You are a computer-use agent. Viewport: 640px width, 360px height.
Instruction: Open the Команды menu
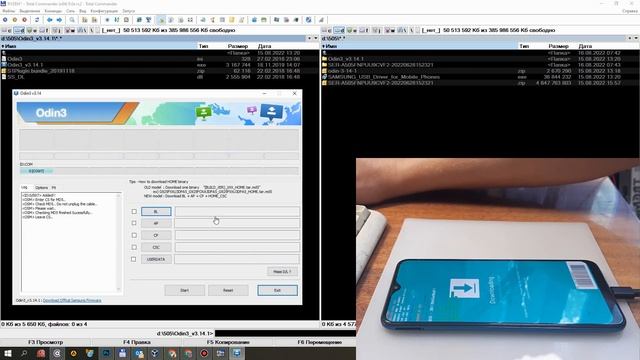click(53, 11)
